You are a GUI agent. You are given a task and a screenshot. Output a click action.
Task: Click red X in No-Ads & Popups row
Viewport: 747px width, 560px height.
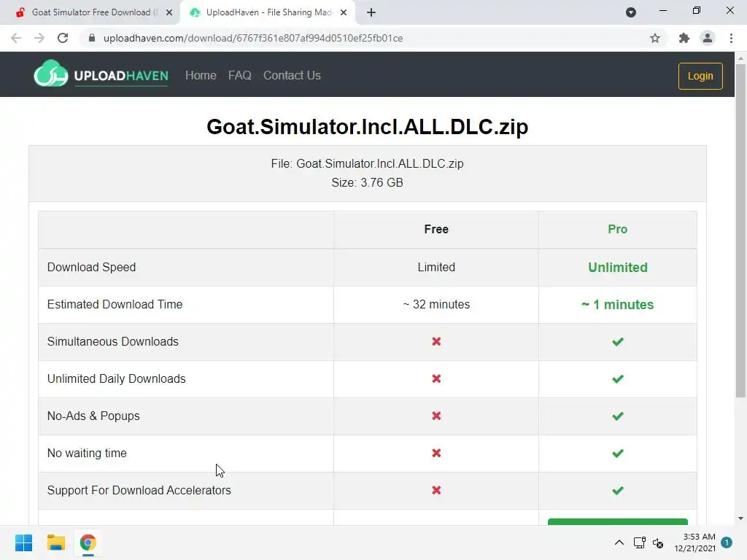coord(436,416)
